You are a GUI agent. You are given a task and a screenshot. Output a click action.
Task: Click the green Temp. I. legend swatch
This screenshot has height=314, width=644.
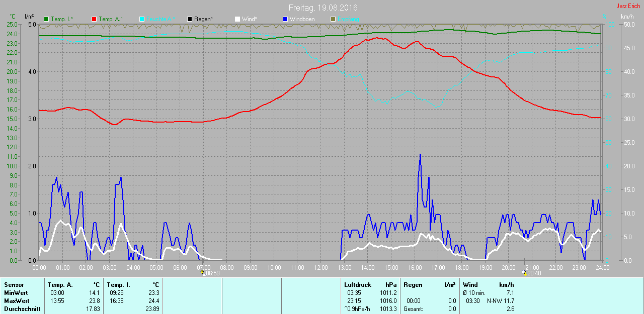click(47, 19)
